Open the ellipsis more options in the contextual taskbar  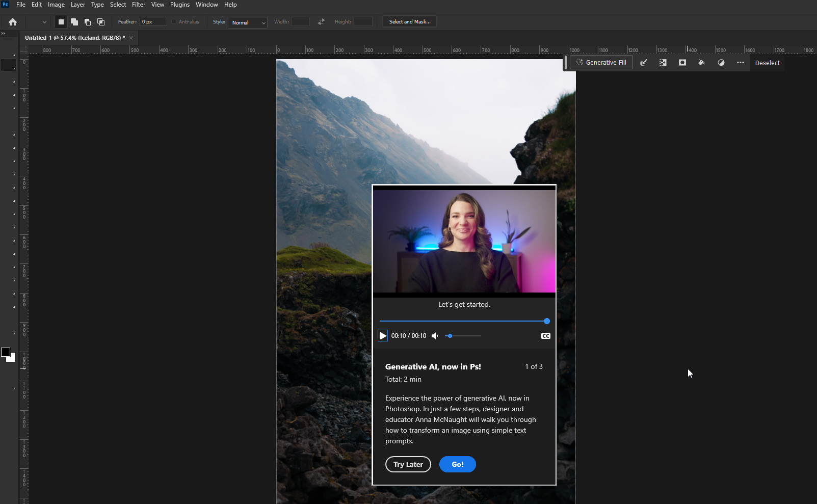pyautogui.click(x=741, y=62)
